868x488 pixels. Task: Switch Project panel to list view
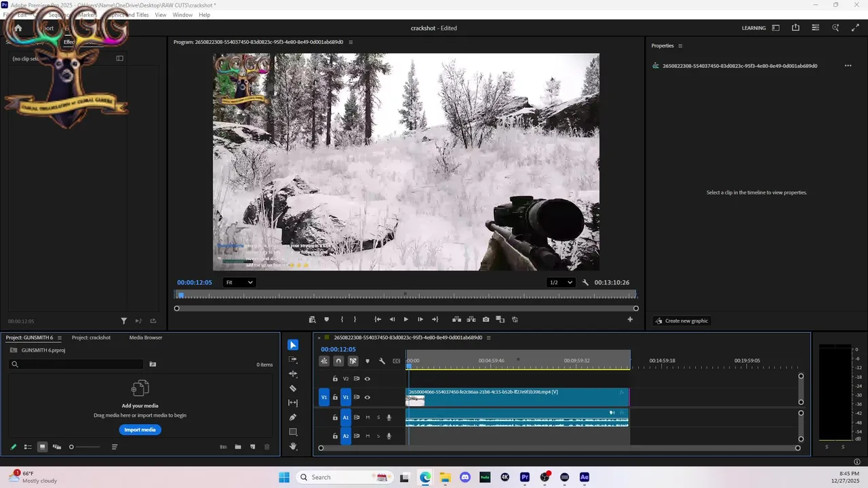click(28, 447)
